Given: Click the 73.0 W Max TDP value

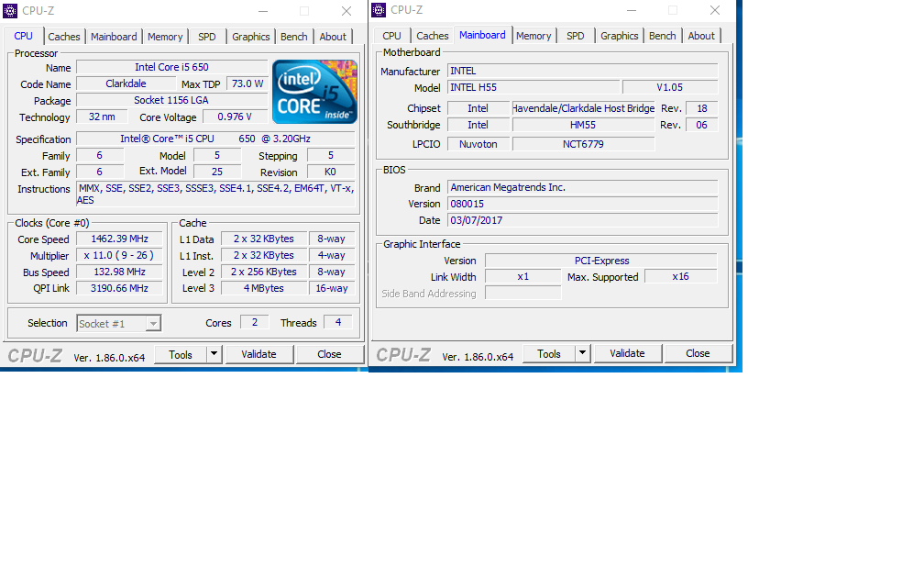Looking at the screenshot, I should click(x=247, y=83).
